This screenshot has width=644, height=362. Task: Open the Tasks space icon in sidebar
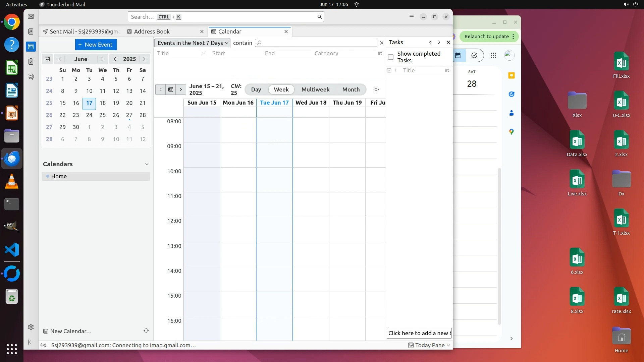[31, 62]
